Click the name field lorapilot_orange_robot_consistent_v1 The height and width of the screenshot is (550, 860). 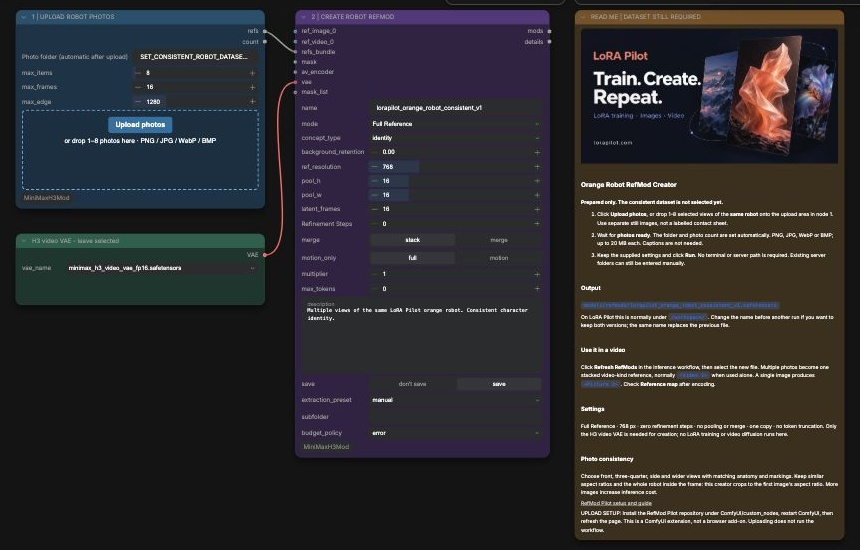(456, 108)
